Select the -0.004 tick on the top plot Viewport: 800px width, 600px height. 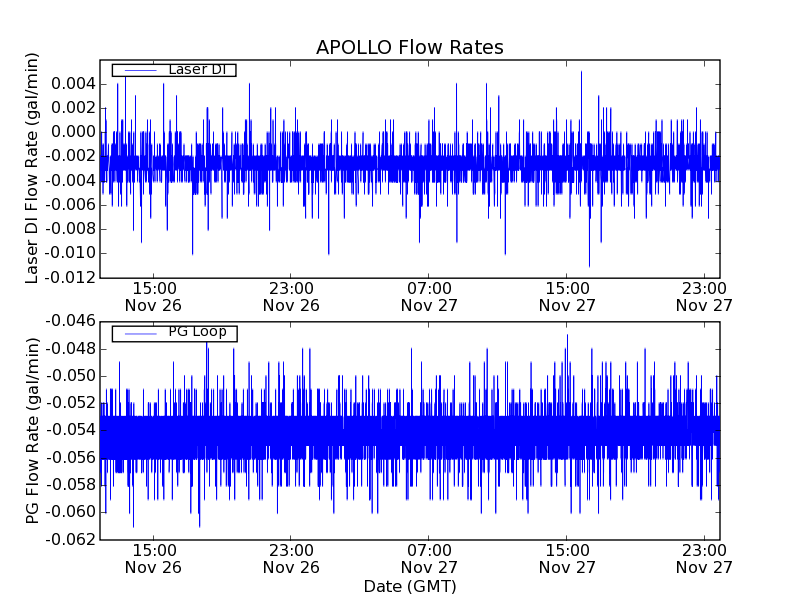70,181
